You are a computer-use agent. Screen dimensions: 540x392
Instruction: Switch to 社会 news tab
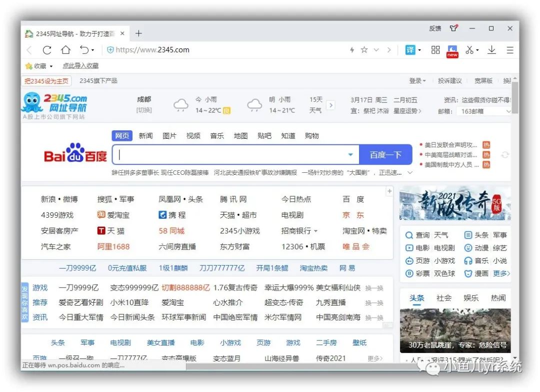(443, 298)
